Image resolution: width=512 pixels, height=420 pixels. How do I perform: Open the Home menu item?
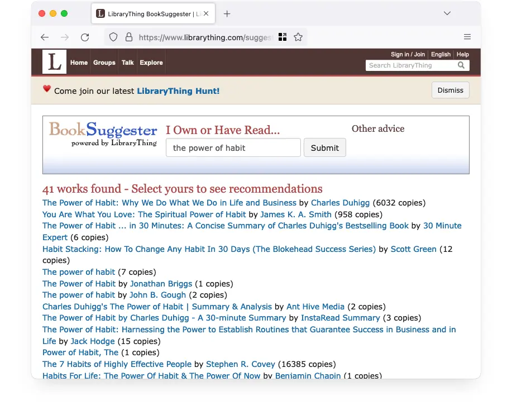79,63
